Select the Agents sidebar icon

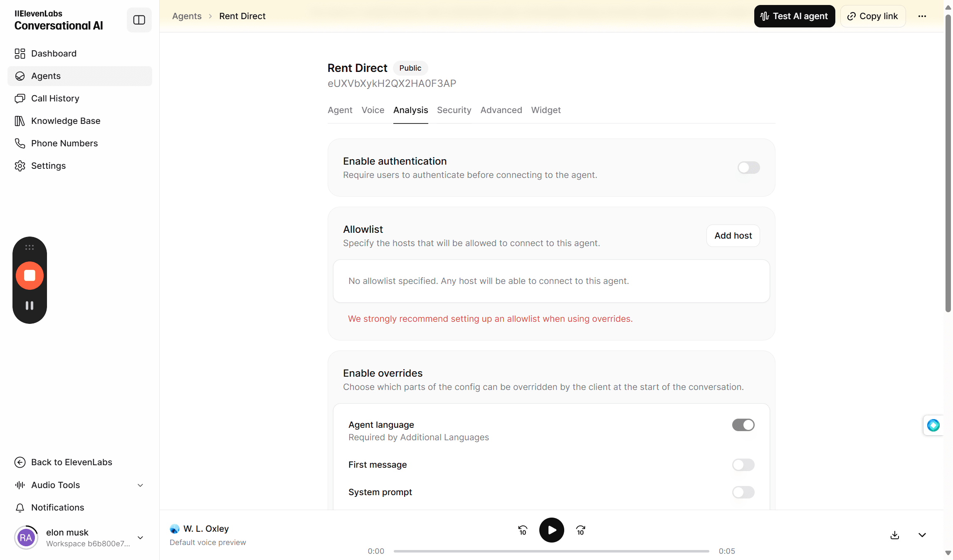coord(20,76)
